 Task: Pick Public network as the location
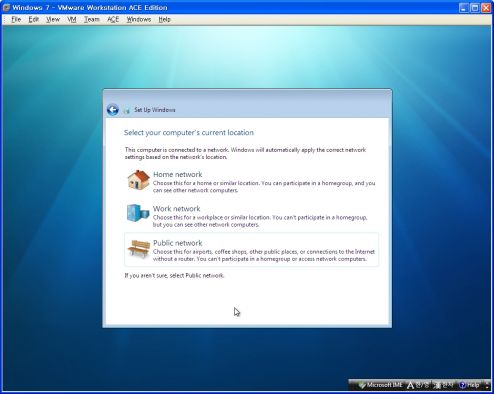(x=251, y=249)
